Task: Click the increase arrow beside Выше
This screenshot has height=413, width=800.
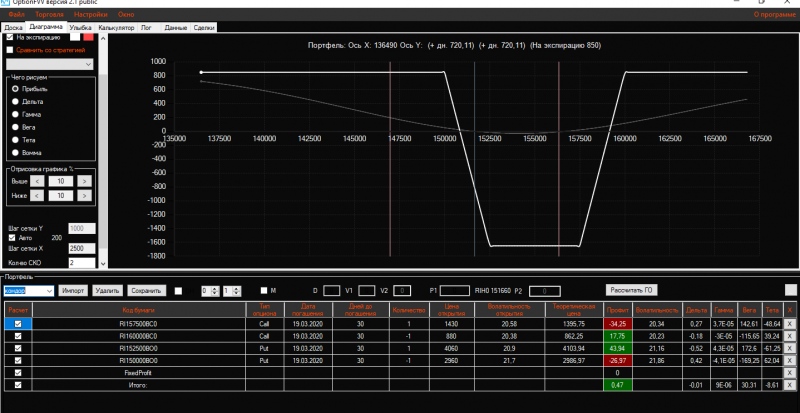Action: tap(85, 181)
